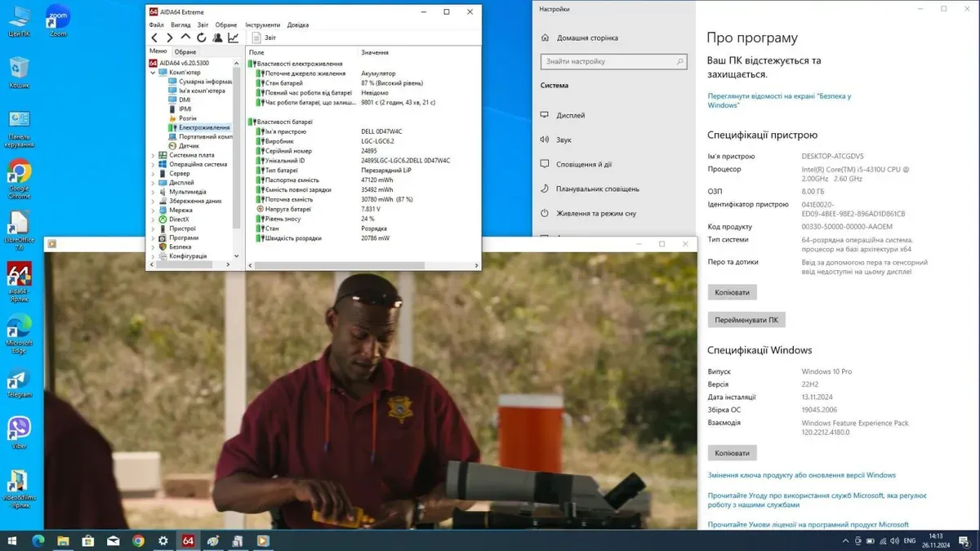Expand the DirectX tree node
The image size is (980, 551).
(154, 220)
